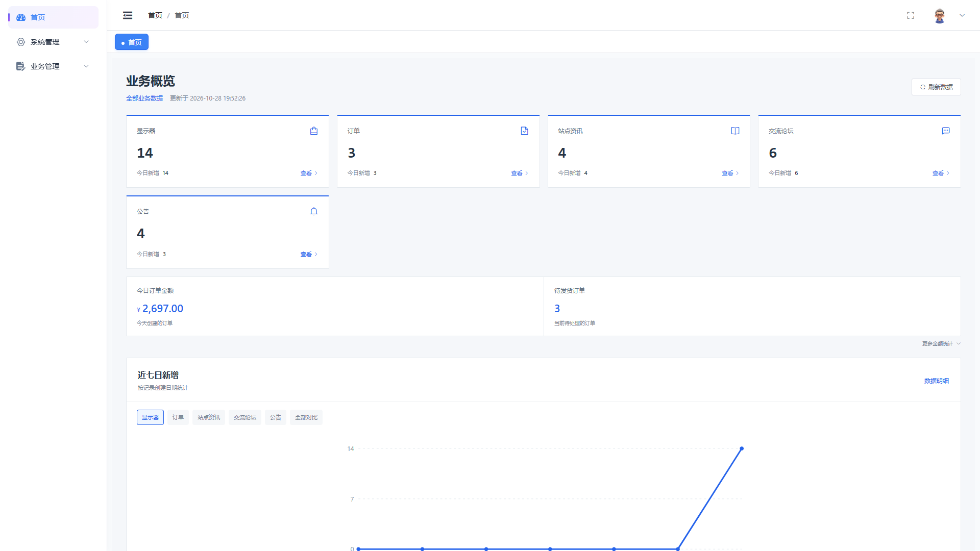This screenshot has width=980, height=551.
Task: Click the chart data point at value 14
Action: point(742,449)
